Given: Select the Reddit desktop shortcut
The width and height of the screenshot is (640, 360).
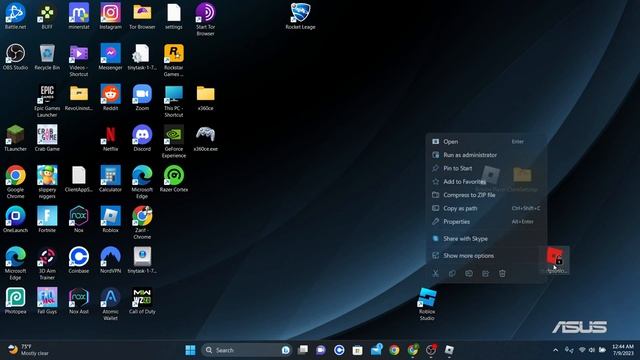Looking at the screenshot, I should tap(111, 98).
